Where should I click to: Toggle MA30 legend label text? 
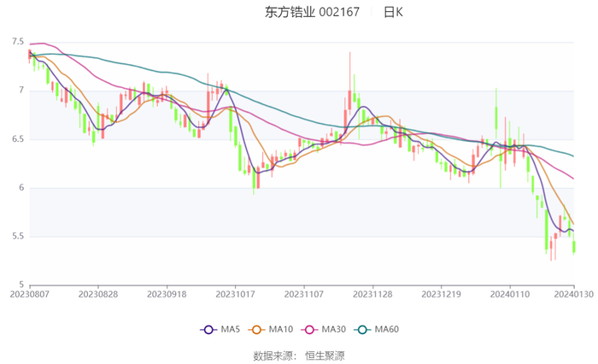click(x=331, y=330)
